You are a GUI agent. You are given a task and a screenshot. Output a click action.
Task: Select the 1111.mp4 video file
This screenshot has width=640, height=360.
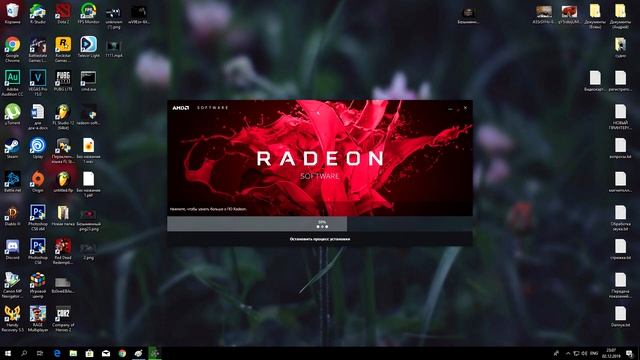click(x=113, y=48)
